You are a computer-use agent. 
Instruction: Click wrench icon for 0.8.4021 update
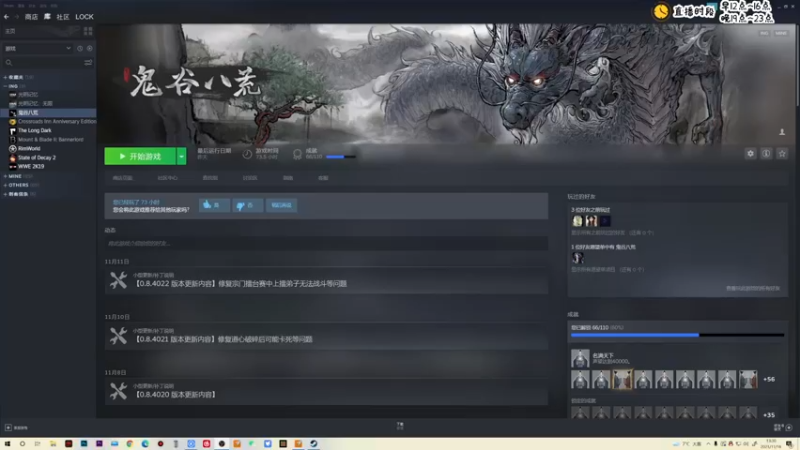pyautogui.click(x=118, y=336)
